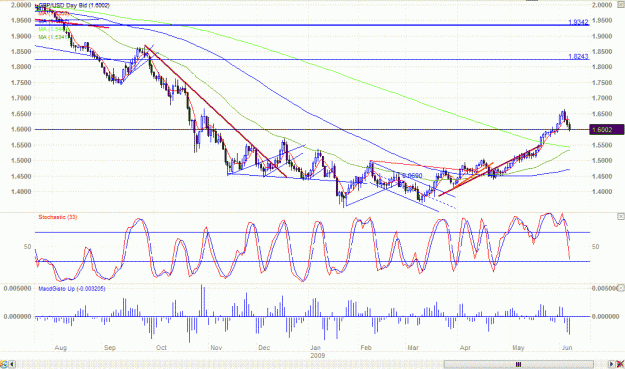Screen dimensions: 625x369
Task: Click the "Feb" month label on the time axis
Action: tap(366, 348)
